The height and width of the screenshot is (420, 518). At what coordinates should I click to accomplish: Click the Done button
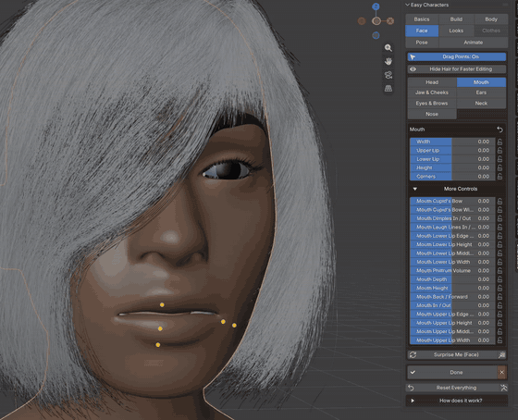point(452,373)
